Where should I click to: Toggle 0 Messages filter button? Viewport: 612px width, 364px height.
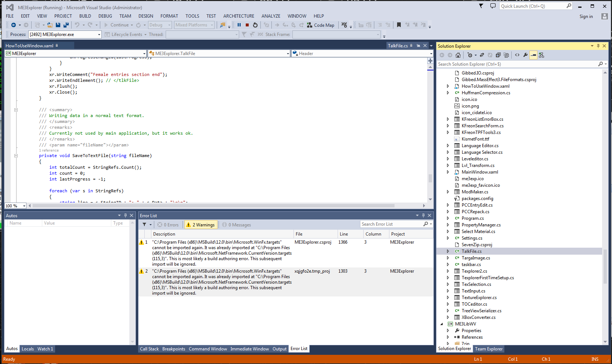237,225
